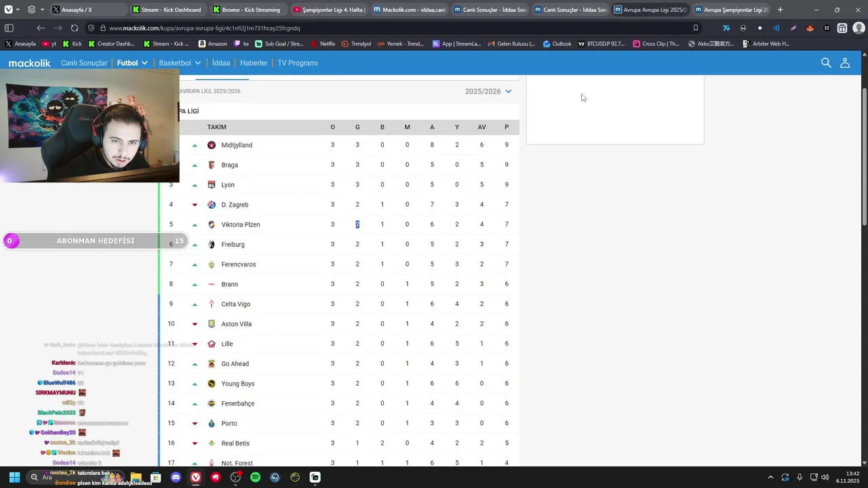Click the Young Boys team crest
This screenshot has width=868, height=488.
(x=212, y=384)
